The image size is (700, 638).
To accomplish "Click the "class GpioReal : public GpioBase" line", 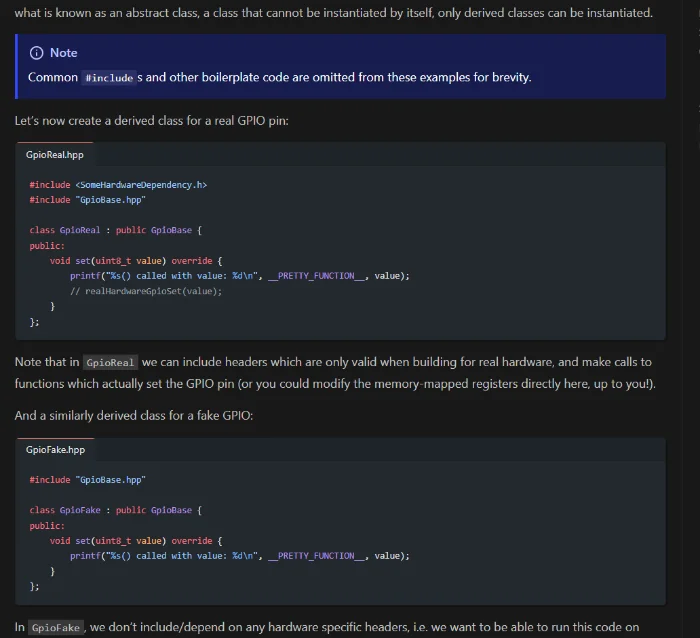I will (116, 230).
